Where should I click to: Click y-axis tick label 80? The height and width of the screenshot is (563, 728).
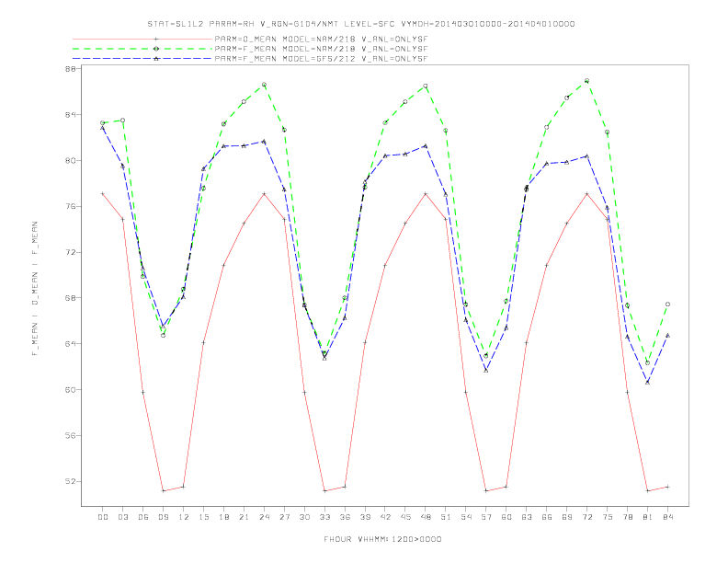pyautogui.click(x=73, y=161)
